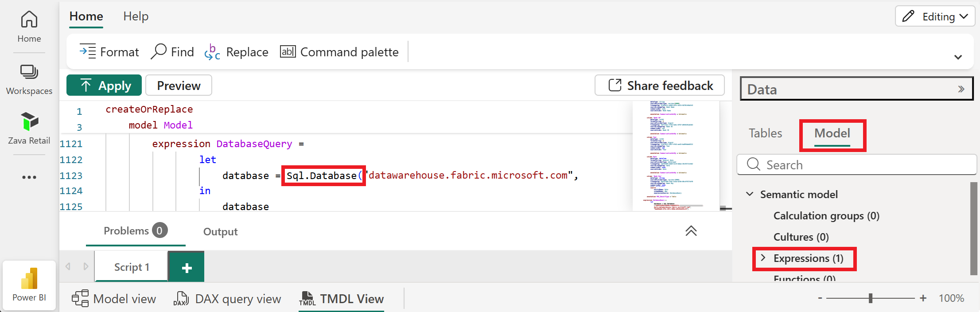Apply the TMDL script changes
Image resolution: width=980 pixels, height=312 pixels.
(104, 85)
